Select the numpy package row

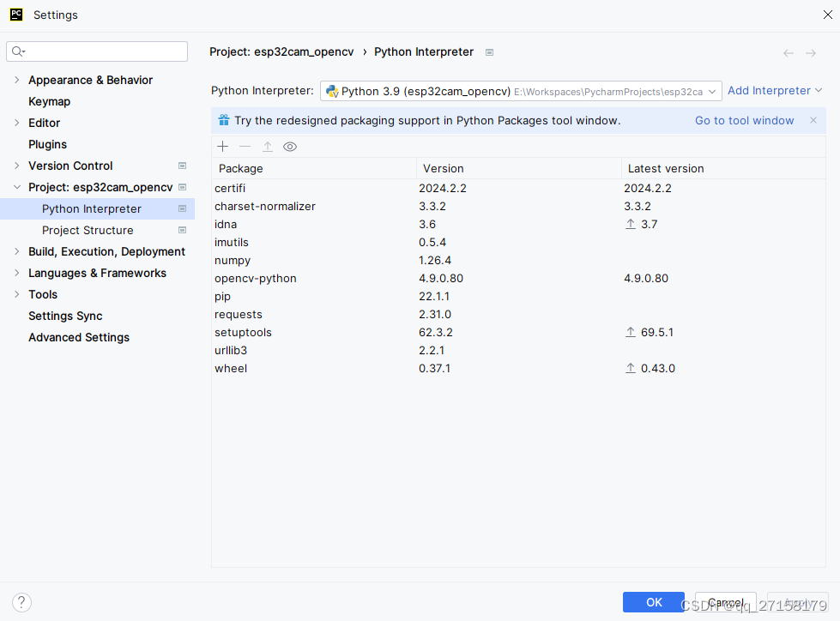(518, 261)
